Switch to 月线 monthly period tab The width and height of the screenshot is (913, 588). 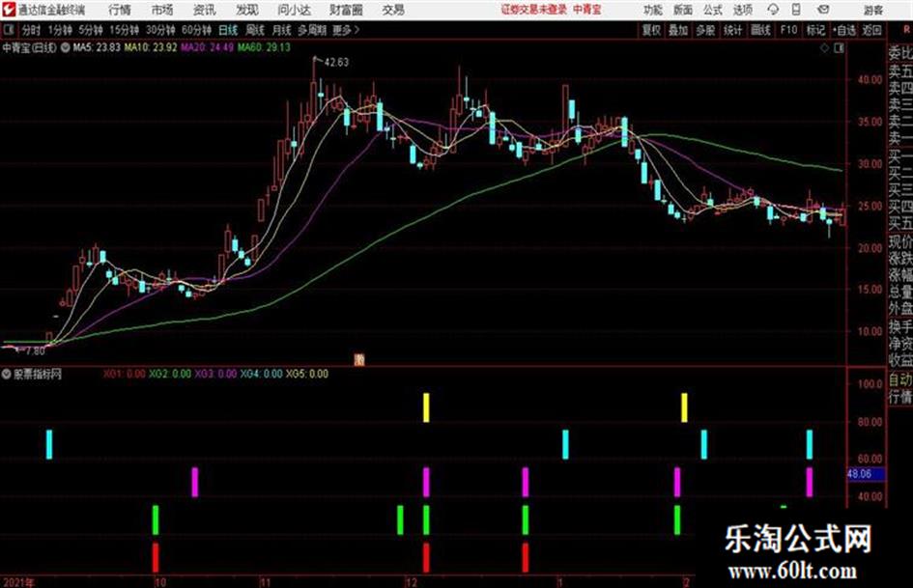282,30
